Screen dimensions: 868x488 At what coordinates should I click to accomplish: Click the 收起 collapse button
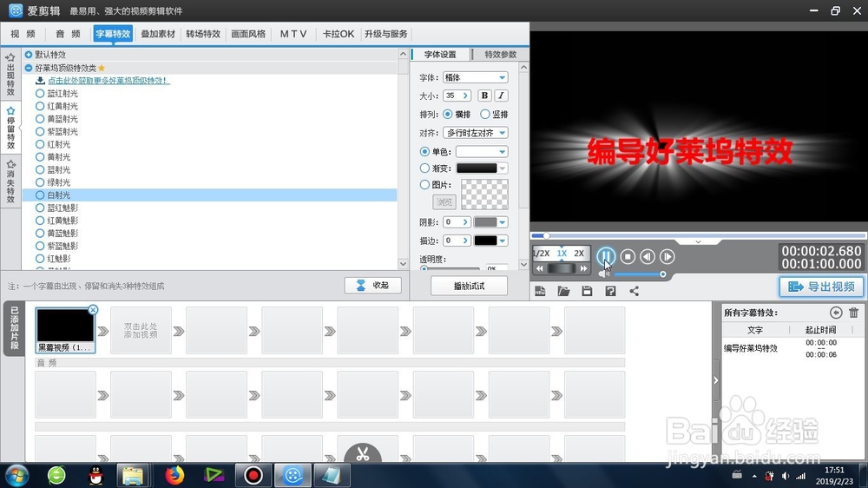coord(372,286)
